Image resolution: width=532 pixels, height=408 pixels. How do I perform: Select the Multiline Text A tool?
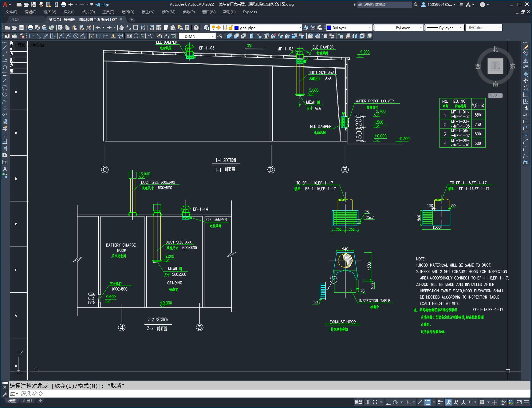pos(5,169)
